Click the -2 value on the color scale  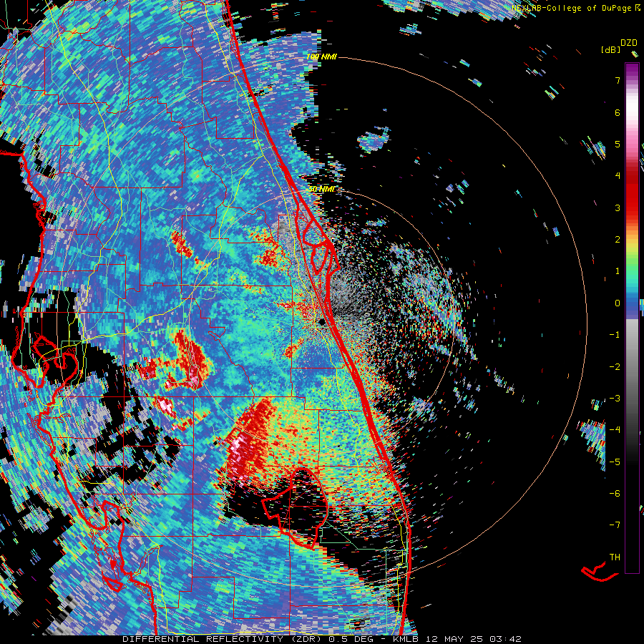pos(615,366)
